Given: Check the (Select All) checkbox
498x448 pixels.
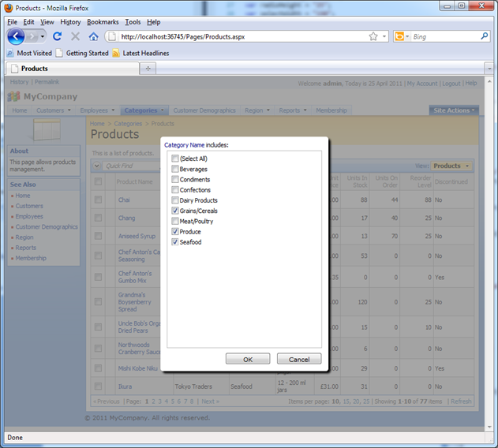Looking at the screenshot, I should [174, 158].
